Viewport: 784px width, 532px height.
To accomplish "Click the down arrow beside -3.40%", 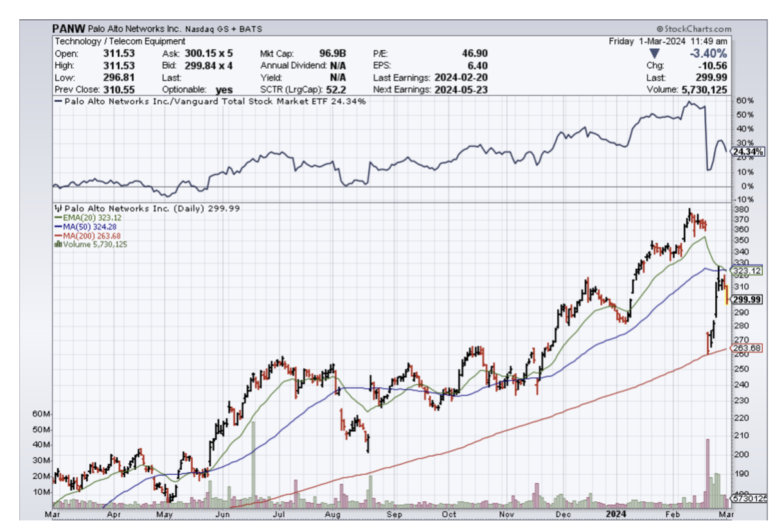I will 655,53.
